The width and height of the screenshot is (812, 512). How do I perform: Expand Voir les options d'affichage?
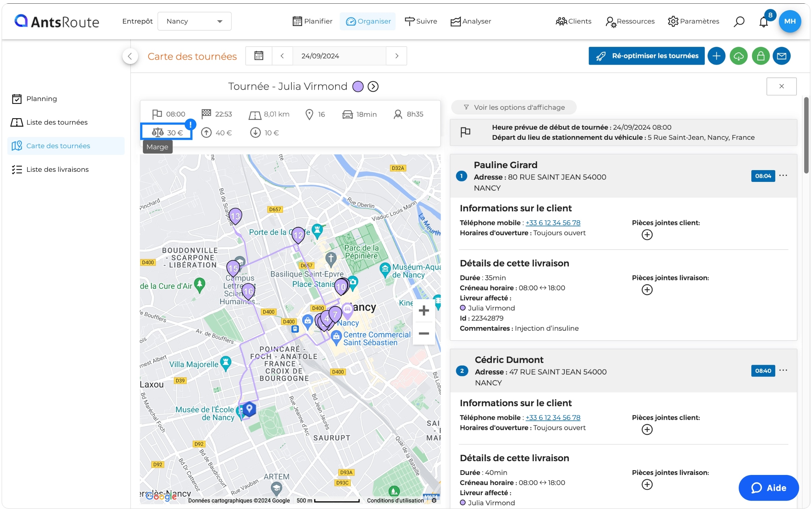tap(514, 107)
